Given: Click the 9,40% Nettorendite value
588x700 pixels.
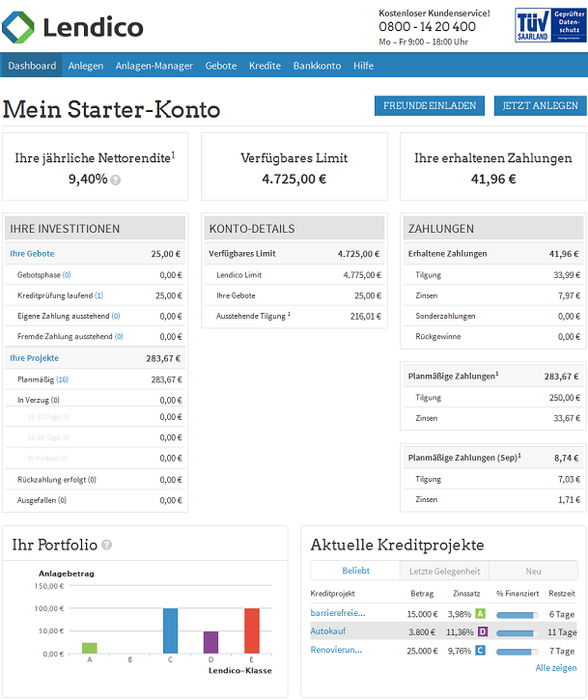Looking at the screenshot, I should pyautogui.click(x=88, y=179).
